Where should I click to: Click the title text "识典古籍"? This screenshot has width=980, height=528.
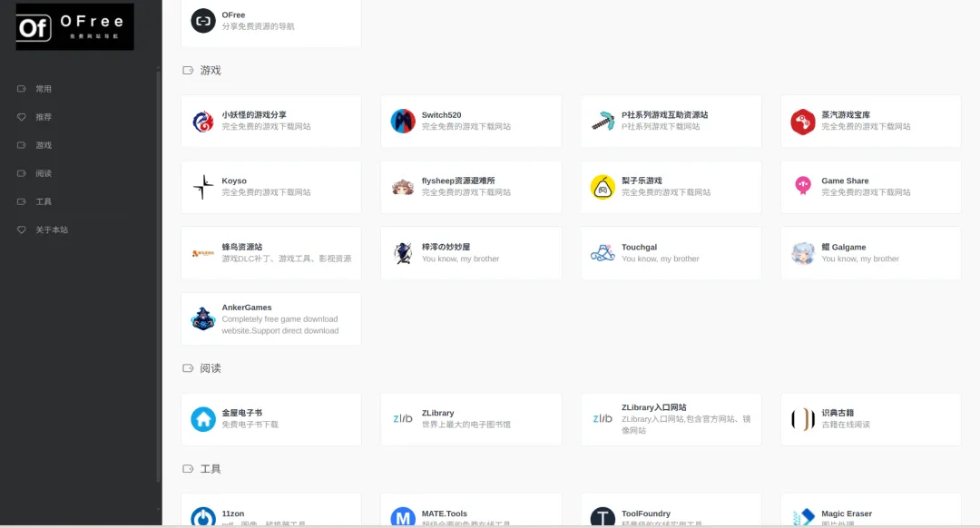pos(838,413)
